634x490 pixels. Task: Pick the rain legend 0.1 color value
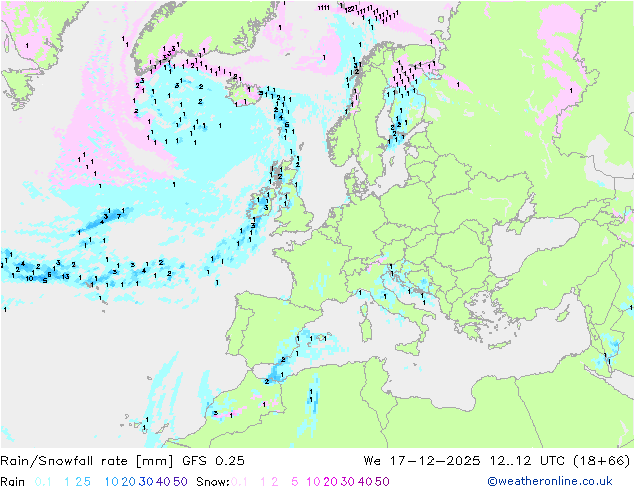pos(43,482)
